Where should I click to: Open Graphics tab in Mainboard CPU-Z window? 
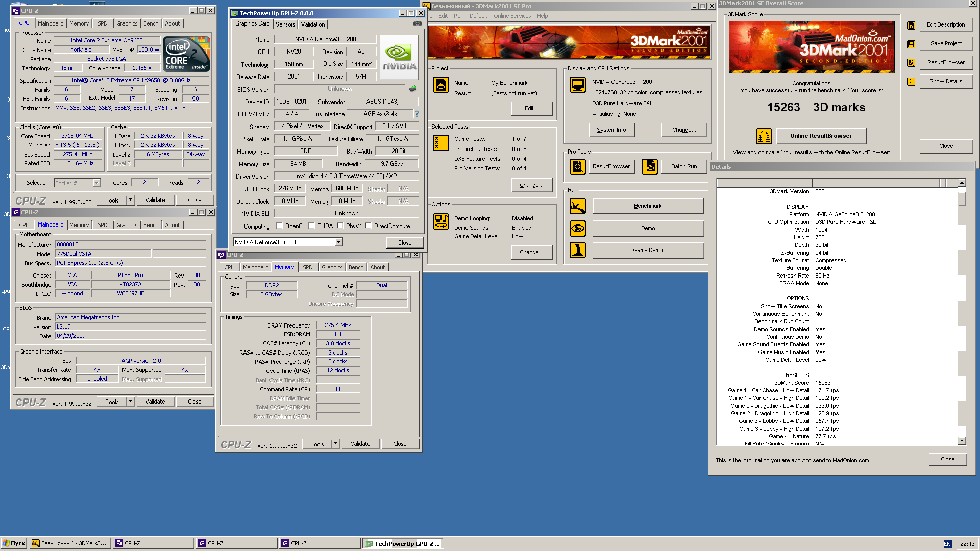(127, 225)
